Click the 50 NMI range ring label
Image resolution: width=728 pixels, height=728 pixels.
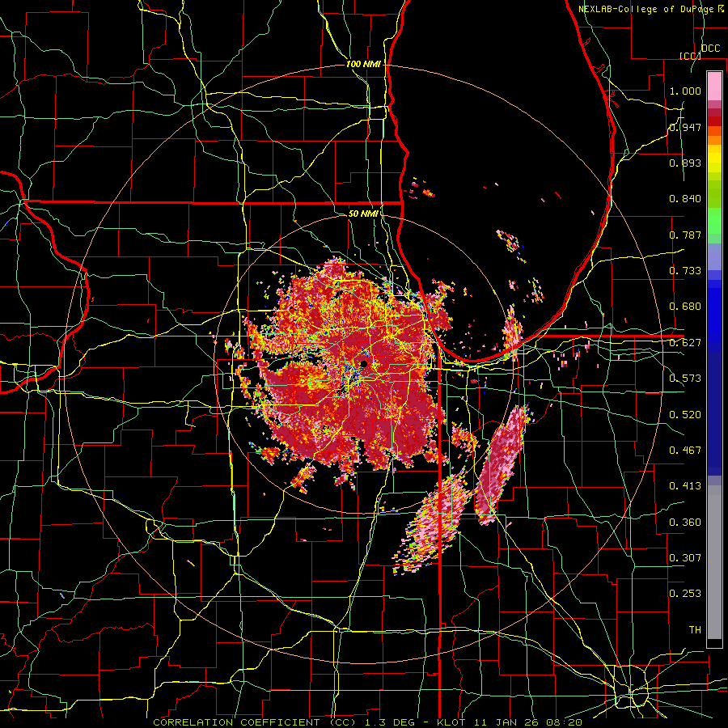[363, 214]
